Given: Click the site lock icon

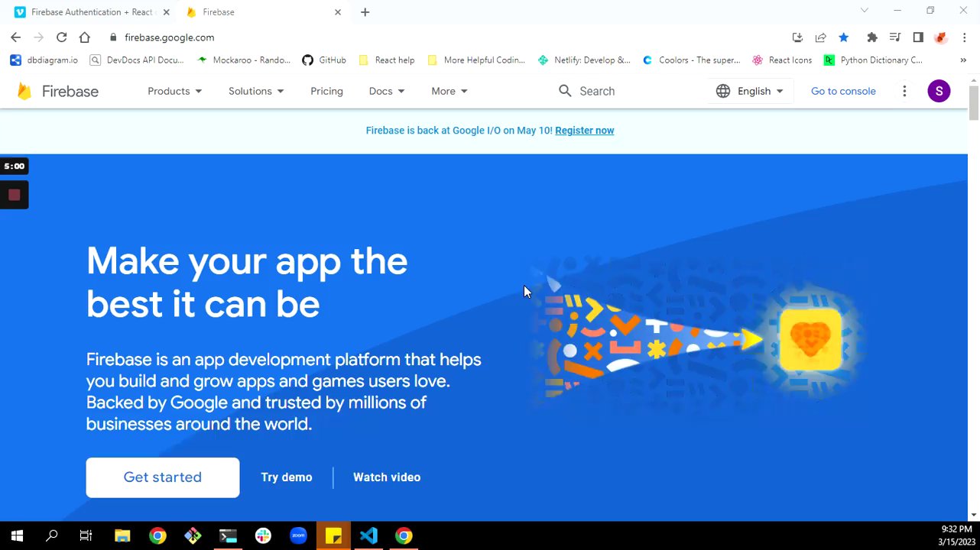Looking at the screenshot, I should pos(113,37).
